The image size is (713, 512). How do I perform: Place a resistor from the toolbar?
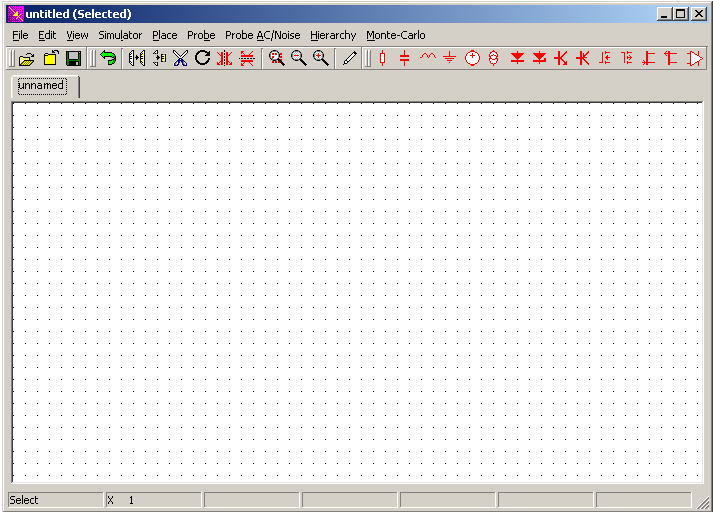[382, 59]
